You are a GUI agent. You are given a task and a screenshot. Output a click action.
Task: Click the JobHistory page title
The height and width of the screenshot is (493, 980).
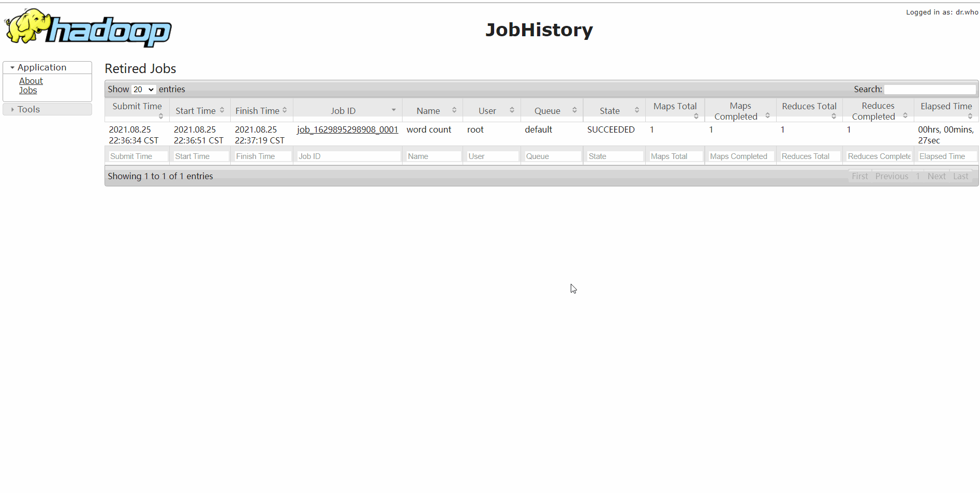click(x=539, y=30)
